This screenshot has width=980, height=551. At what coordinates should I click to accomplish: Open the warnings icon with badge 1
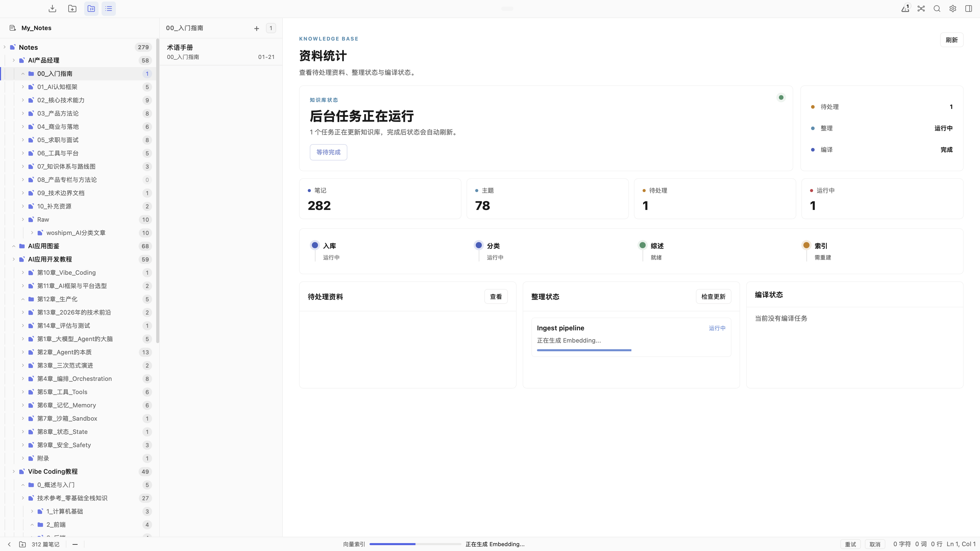point(905,8)
